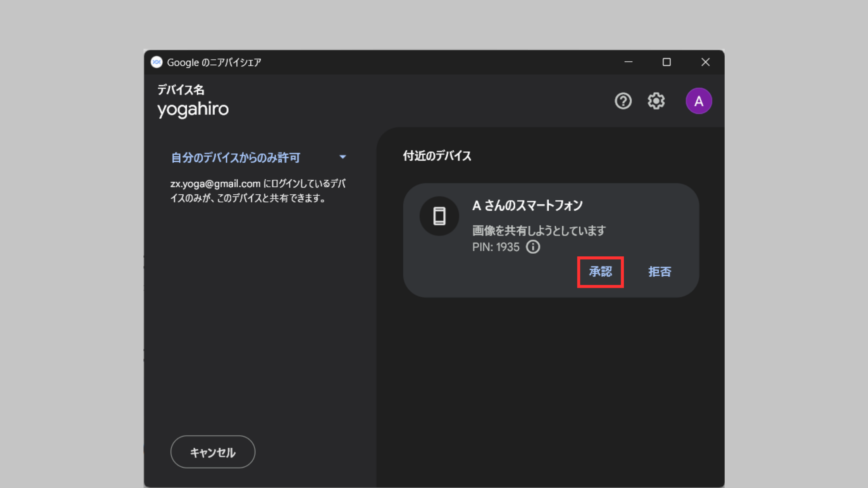Click the email address zx.yoga@gmail.com

[x=215, y=184]
